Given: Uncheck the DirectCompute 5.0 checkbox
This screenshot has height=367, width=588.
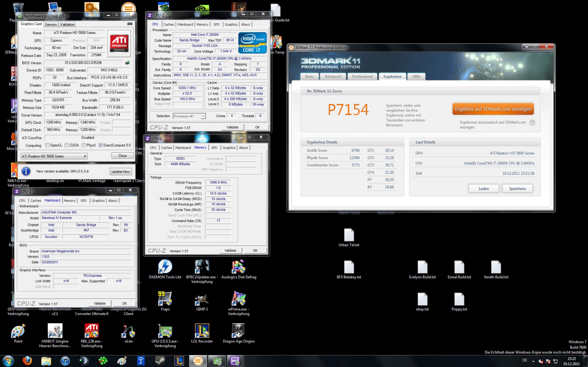Looking at the screenshot, I should coord(101,145).
